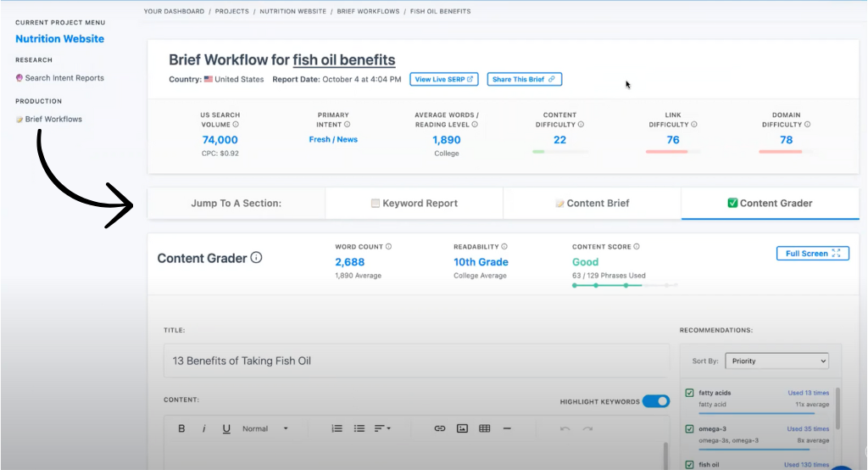Image resolution: width=868 pixels, height=470 pixels.
Task: Click the 10th Grade readability value
Action: [481, 262]
